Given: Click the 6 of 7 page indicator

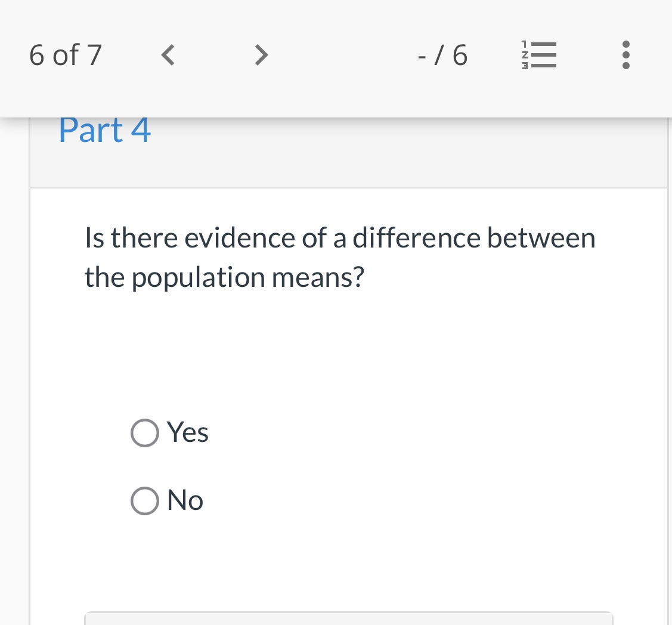Looking at the screenshot, I should 64,55.
